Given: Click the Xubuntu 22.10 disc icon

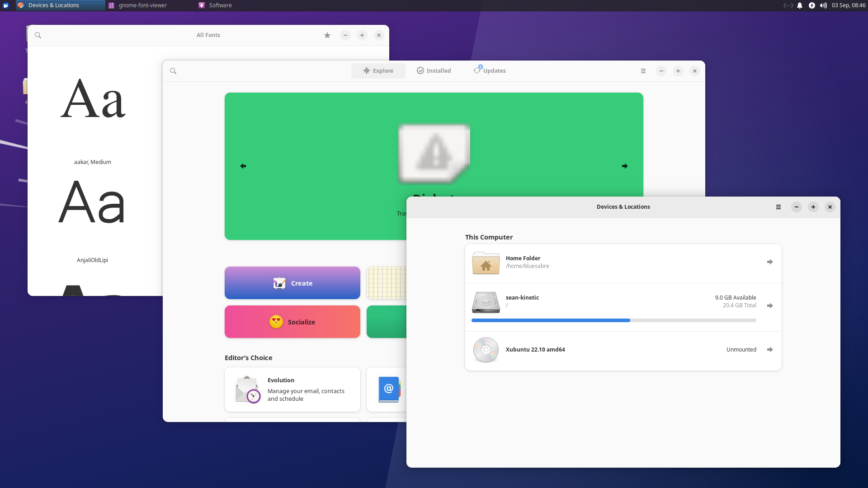Looking at the screenshot, I should coord(486,350).
